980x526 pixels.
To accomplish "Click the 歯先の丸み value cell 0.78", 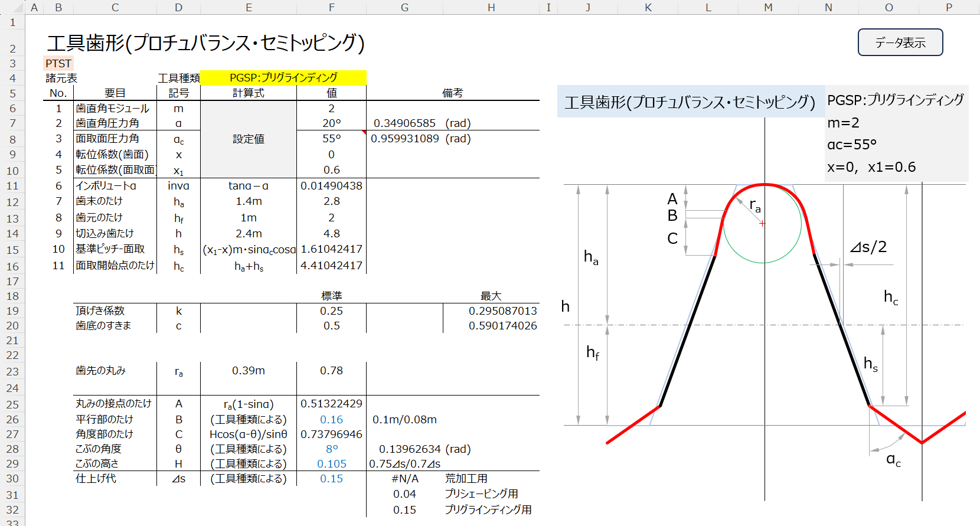I will coord(331,371).
